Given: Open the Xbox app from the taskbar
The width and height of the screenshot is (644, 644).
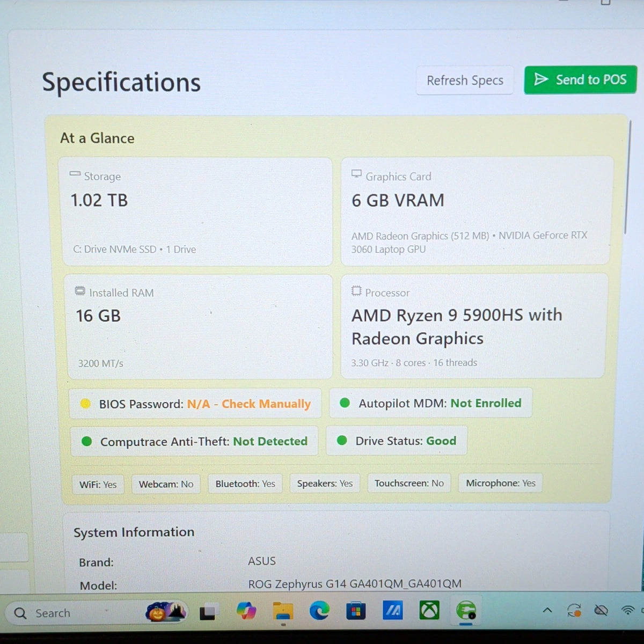Looking at the screenshot, I should (429, 610).
